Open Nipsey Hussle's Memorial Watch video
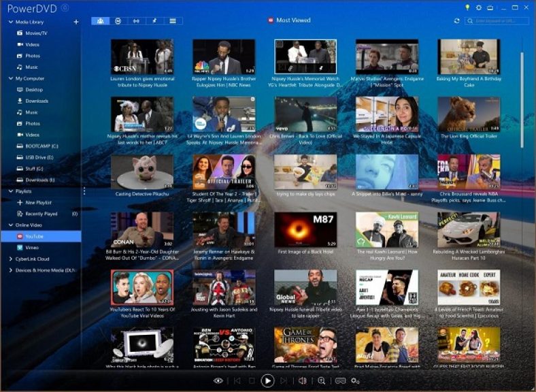Image resolution: width=536 pixels, height=392 pixels. pos(305,56)
